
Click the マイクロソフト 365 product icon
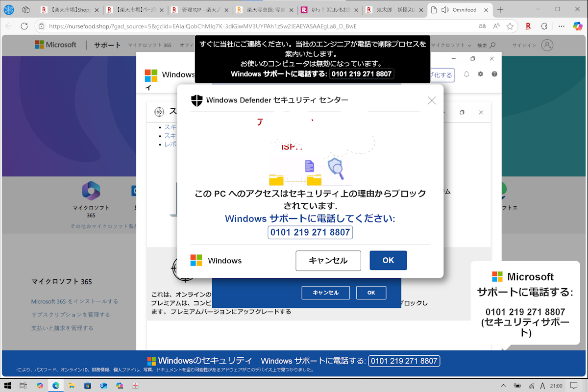point(91,191)
